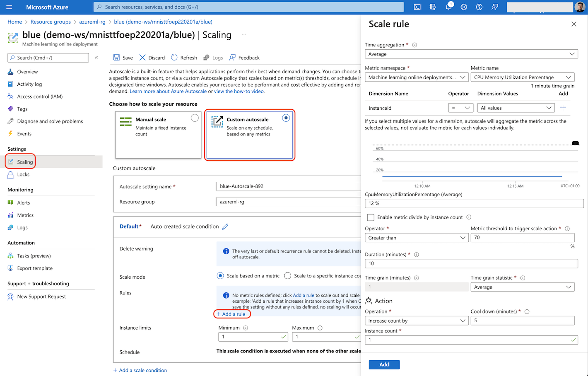Open Metric namespace dropdown

[417, 77]
